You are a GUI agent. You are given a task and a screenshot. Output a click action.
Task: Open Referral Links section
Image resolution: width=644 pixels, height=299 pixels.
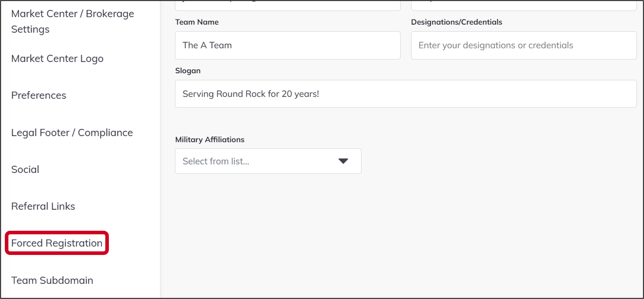43,206
